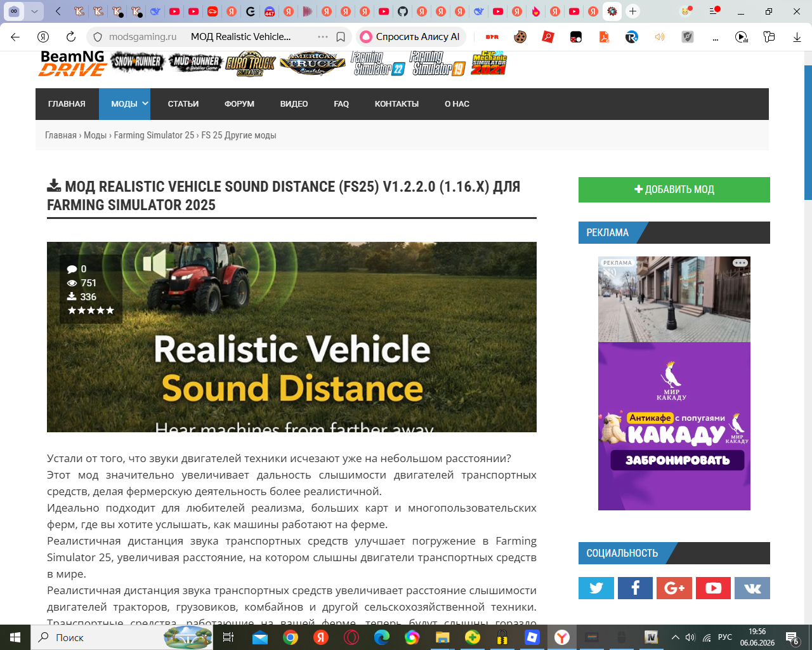
Task: Follow FS 25 Другие моды breadcrumb
Action: point(239,135)
